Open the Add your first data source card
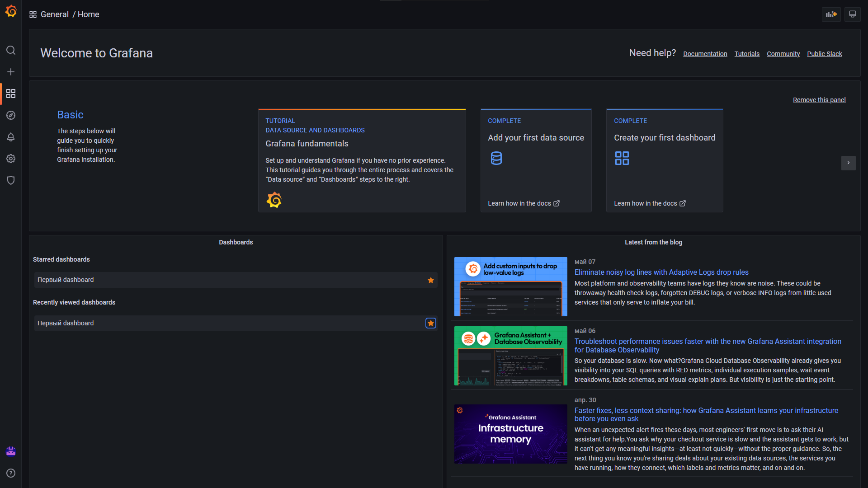Image resolution: width=868 pixels, height=488 pixels. [x=536, y=160]
